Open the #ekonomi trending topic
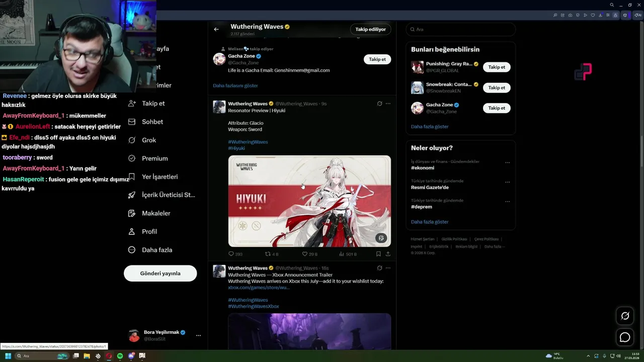Image resolution: width=644 pixels, height=362 pixels. coord(423,168)
